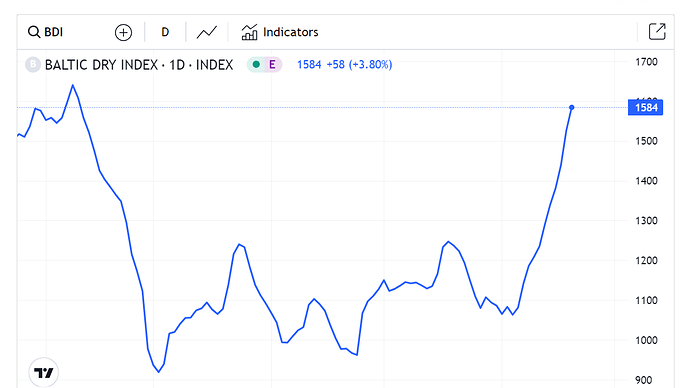Click the 1100 price axis label

tap(646, 300)
